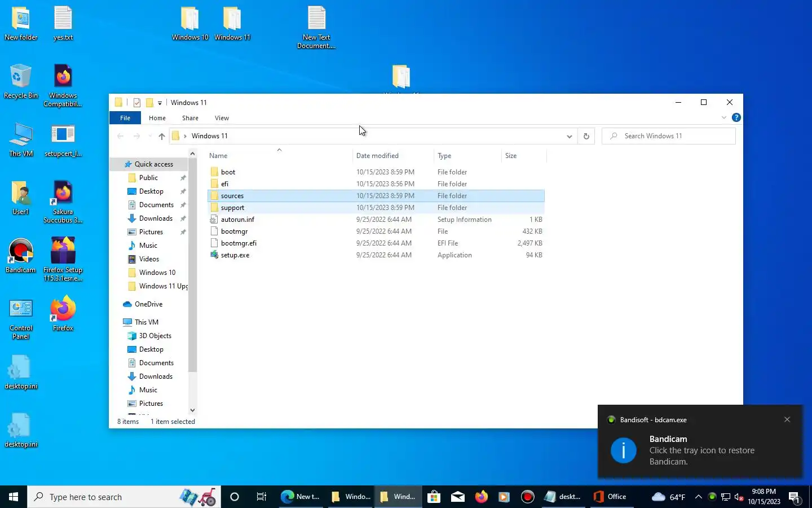Screen dimensions: 812x508
Task: Select the This VM desktop icon
Action: click(21, 140)
